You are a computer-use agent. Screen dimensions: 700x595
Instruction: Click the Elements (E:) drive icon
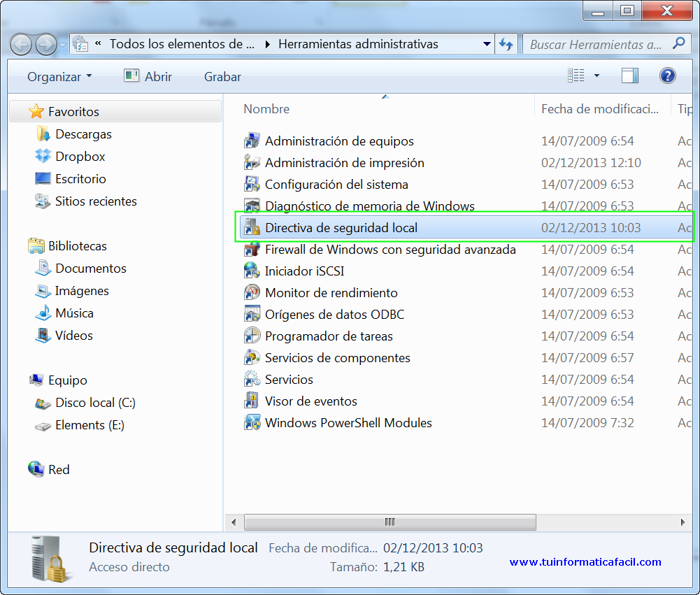[43, 426]
